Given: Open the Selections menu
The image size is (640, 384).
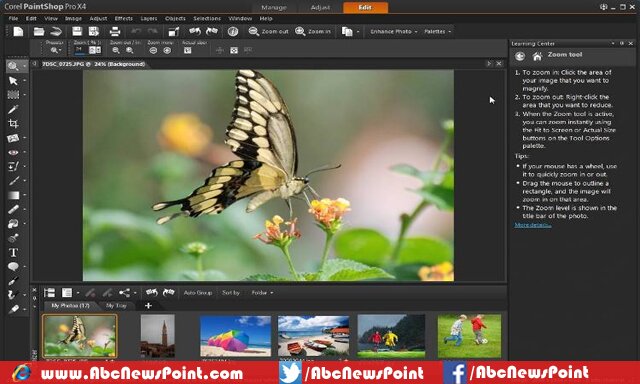Looking at the screenshot, I should 207,18.
